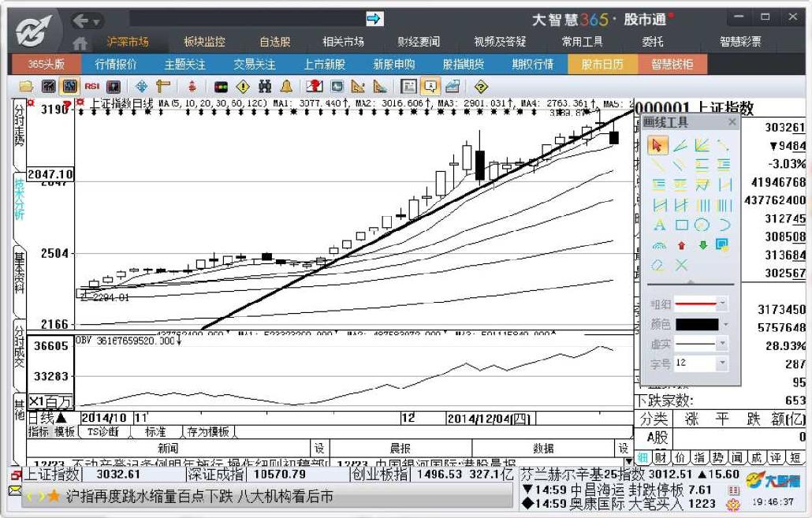812x518 pixels.
Task: Insert a red up-arrow marker
Action: pyautogui.click(x=681, y=245)
